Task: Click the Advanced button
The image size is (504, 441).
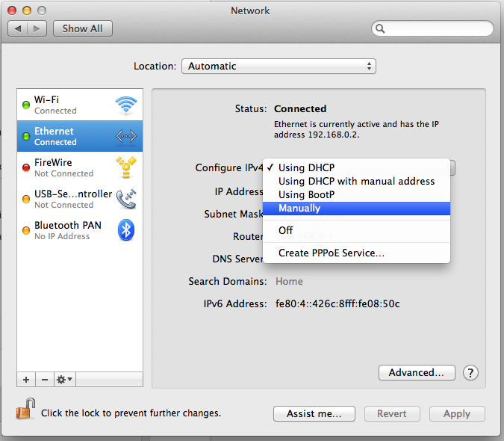Action: (x=417, y=372)
